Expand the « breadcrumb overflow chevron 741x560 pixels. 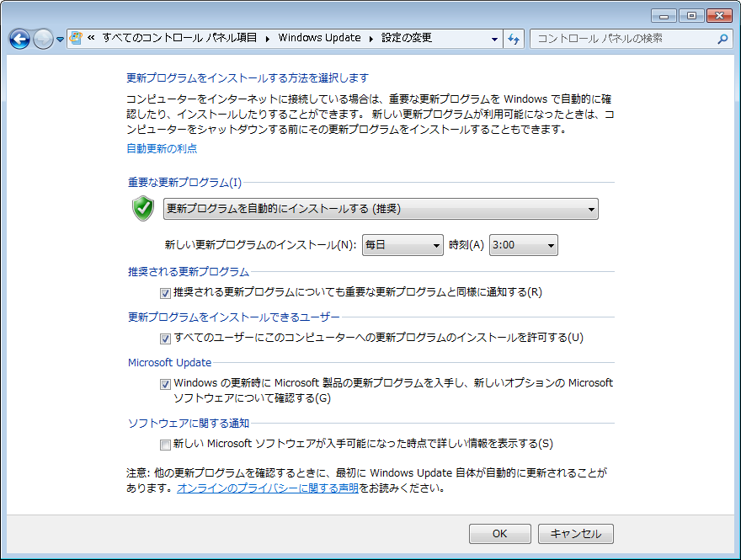click(x=91, y=38)
